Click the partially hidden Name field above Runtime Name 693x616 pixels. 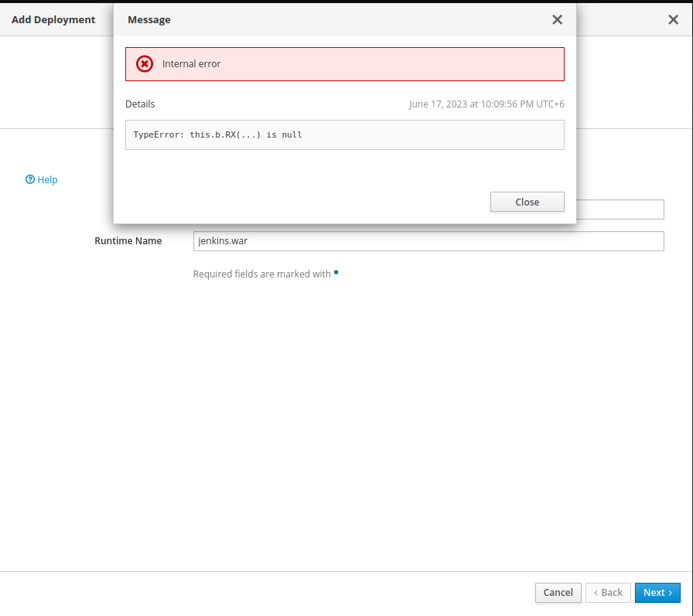click(620, 209)
